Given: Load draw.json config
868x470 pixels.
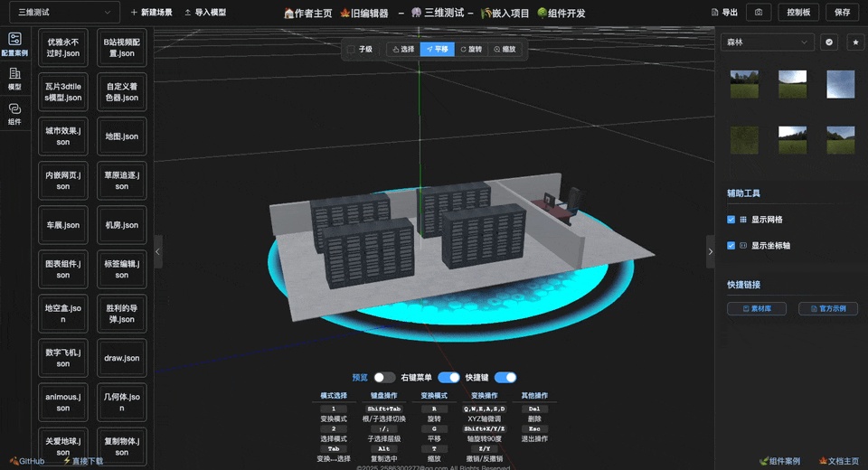Looking at the screenshot, I should click(x=122, y=358).
